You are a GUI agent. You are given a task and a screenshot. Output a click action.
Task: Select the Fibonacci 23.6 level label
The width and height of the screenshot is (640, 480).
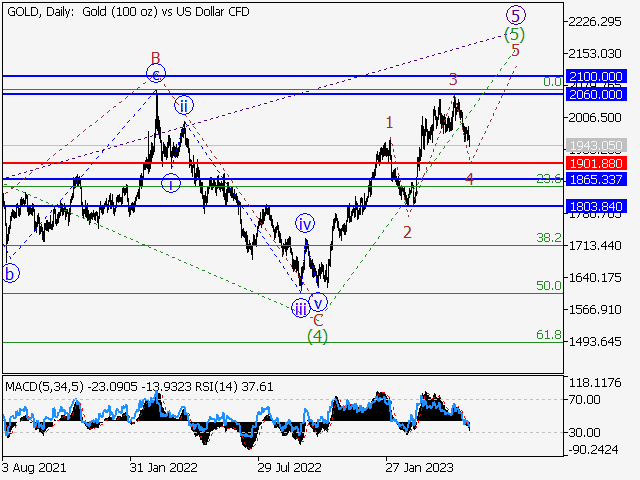click(x=549, y=178)
